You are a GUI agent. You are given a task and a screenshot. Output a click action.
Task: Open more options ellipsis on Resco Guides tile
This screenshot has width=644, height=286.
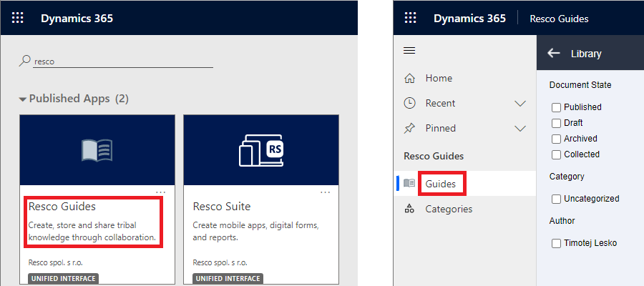point(161,192)
